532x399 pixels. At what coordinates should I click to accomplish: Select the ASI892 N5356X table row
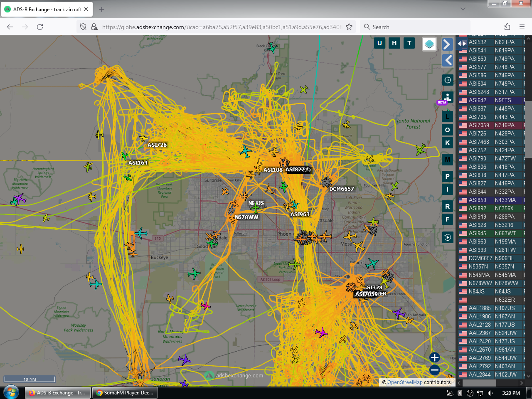coord(491,208)
